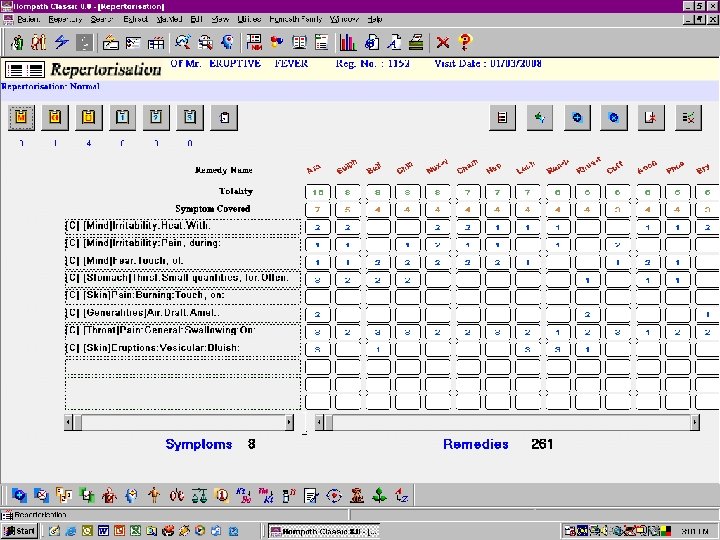720x540 pixels.
Task: Click the red X icon in the top toolbar
Action: click(x=443, y=42)
